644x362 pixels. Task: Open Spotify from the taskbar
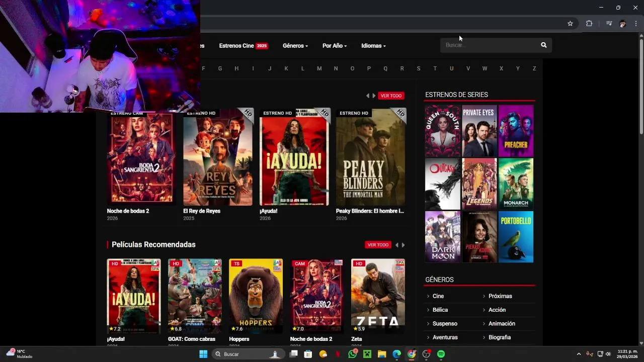pyautogui.click(x=441, y=354)
